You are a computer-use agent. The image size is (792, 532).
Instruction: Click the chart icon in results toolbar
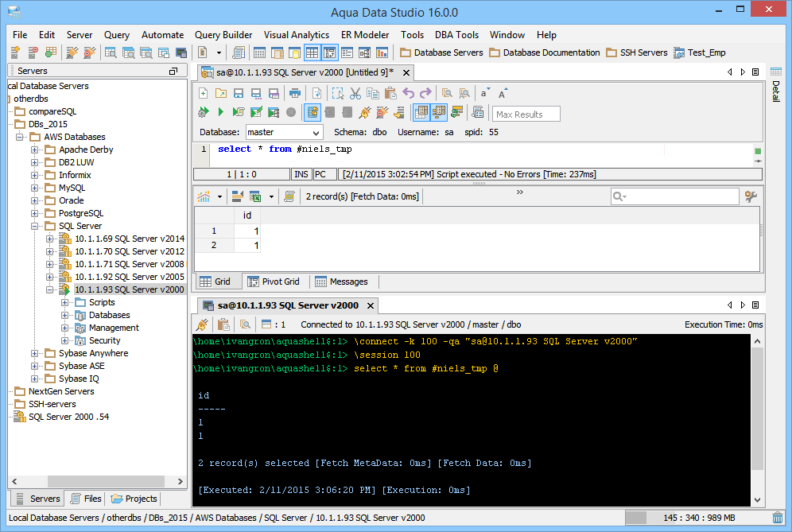pos(204,196)
